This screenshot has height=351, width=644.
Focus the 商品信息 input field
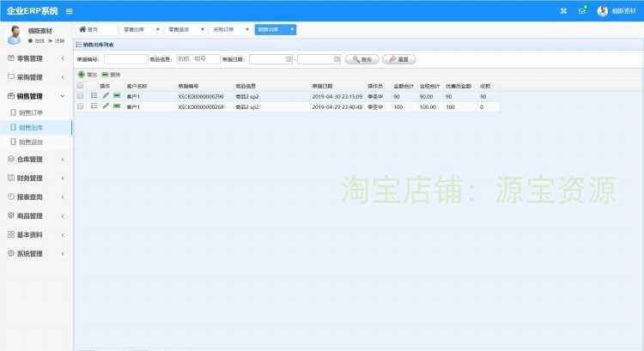click(198, 59)
